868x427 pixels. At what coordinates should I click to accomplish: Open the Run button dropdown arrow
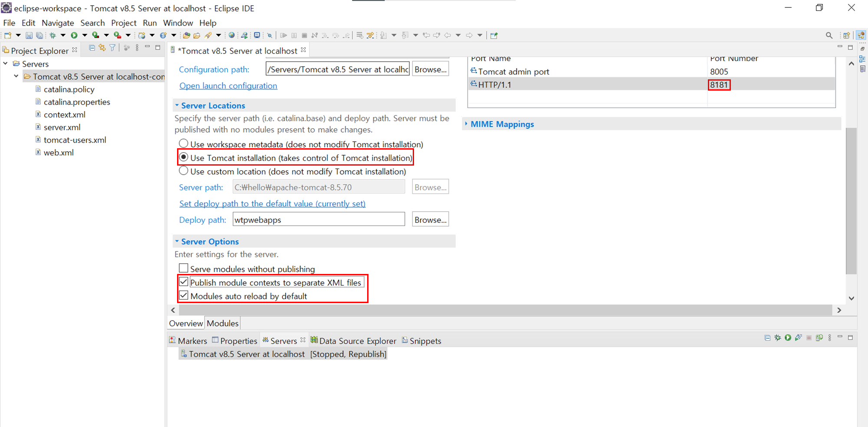(85, 36)
